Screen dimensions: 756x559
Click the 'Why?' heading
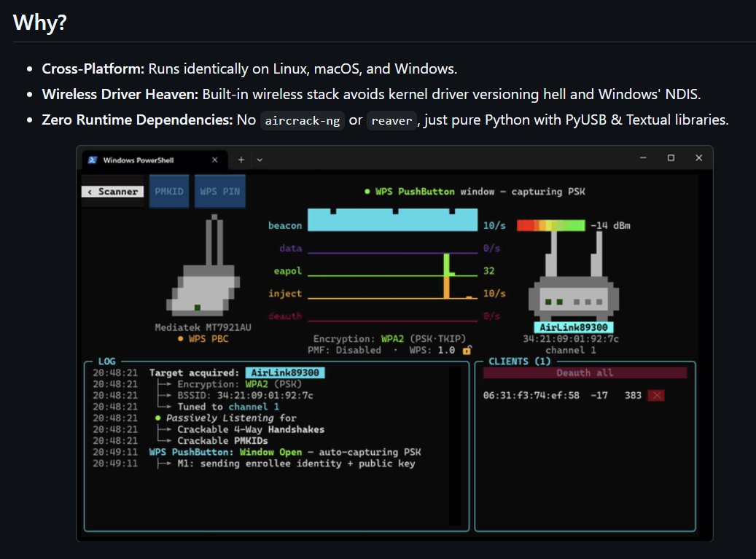tap(40, 22)
